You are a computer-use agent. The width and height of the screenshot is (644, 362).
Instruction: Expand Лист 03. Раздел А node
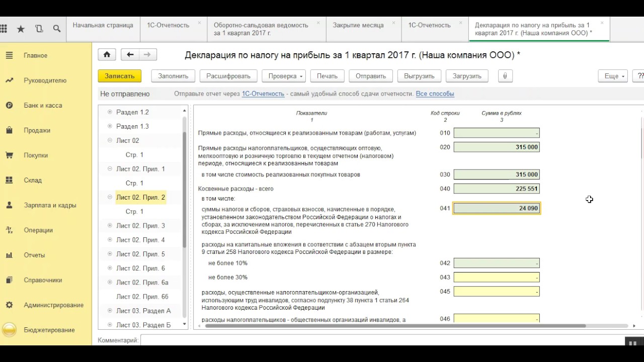110,311
